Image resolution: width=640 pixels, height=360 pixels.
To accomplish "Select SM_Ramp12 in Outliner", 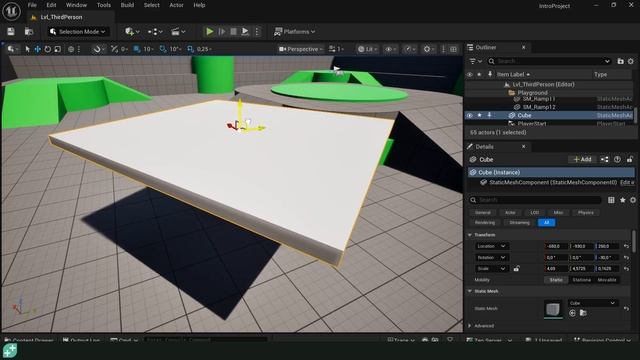I will tap(539, 107).
